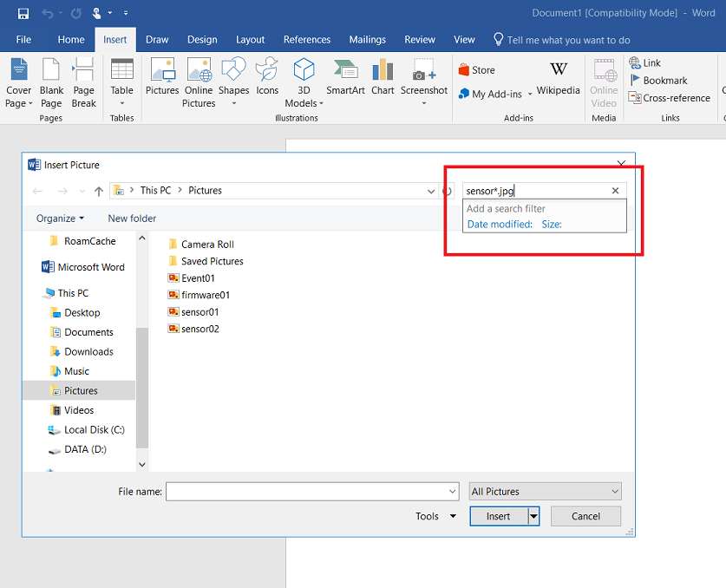726x588 pixels.
Task: Switch to the Design tab
Action: point(202,40)
